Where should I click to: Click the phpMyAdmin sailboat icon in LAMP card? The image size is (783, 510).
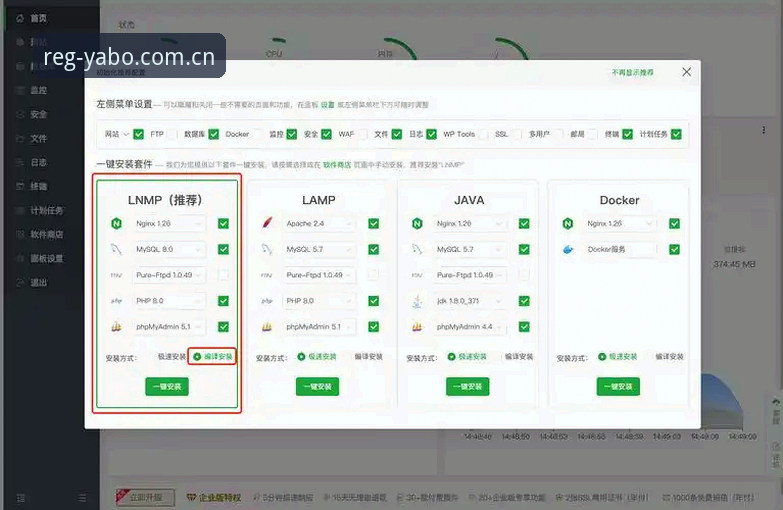point(267,327)
